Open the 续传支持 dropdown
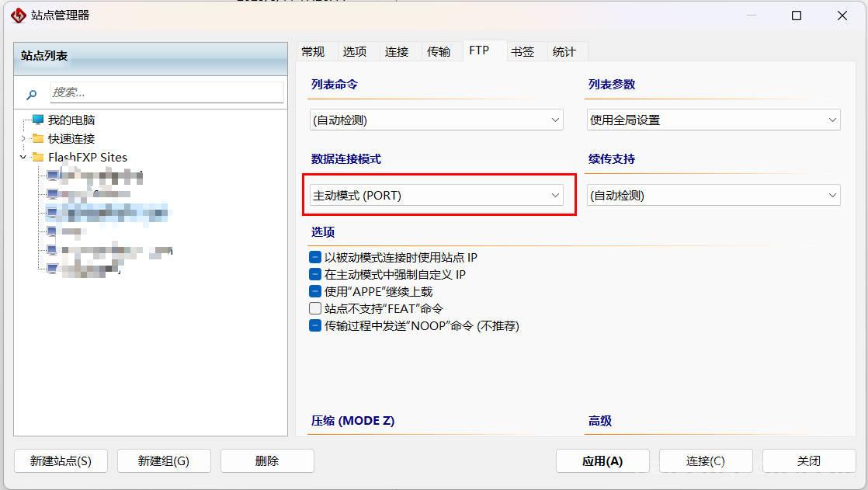868x490 pixels. [713, 195]
